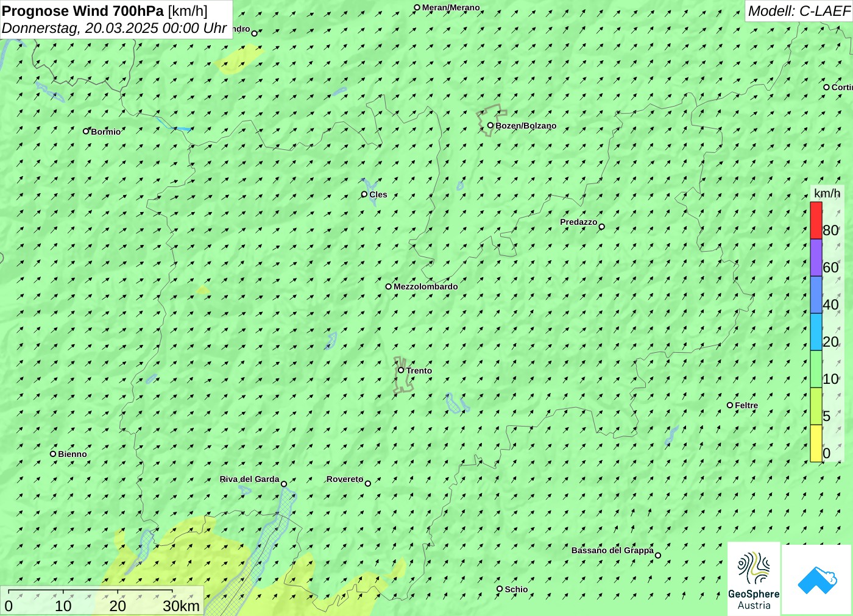Click the 'Modell: C-LAEF' label
Screen dimensions: 853x616
click(x=799, y=11)
